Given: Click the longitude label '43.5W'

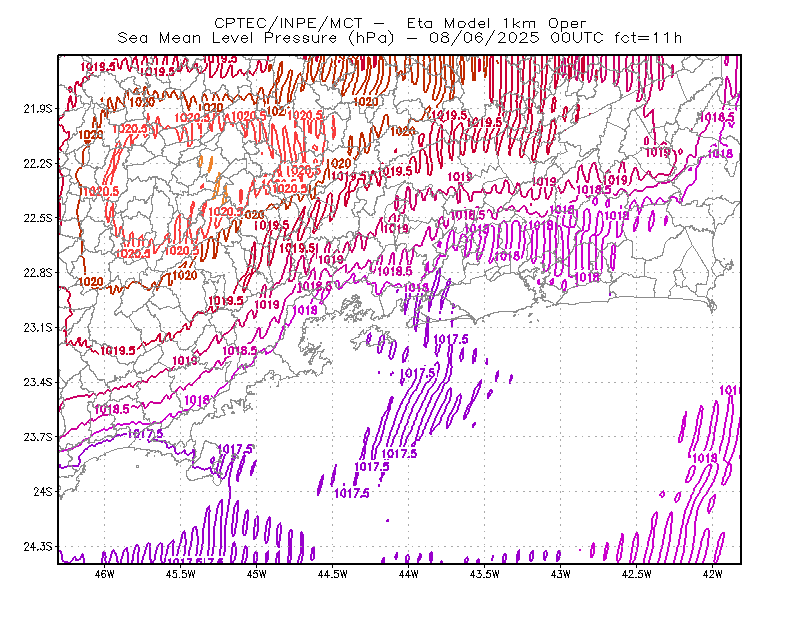Looking at the screenshot, I should click(485, 574).
